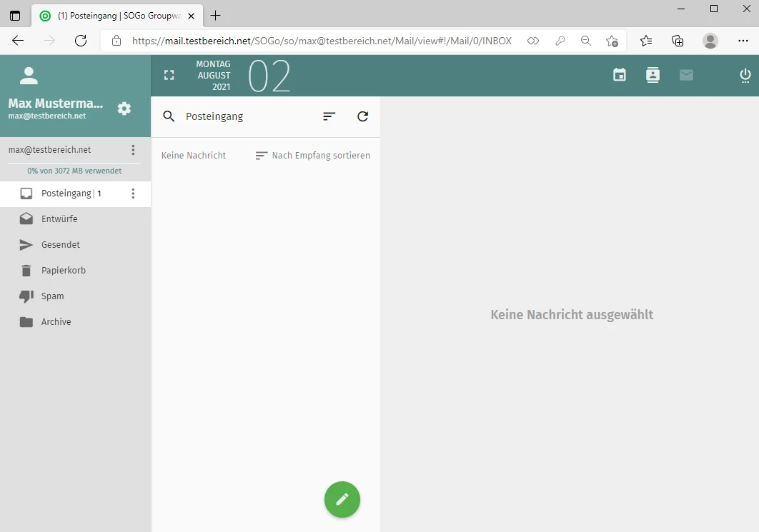Viewport: 759px width, 532px height.
Task: Open Posteingang folder options three-dot menu
Action: click(133, 194)
